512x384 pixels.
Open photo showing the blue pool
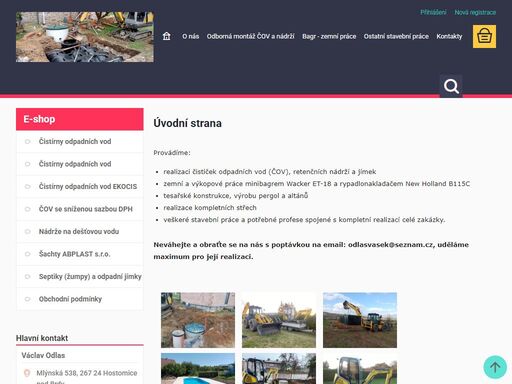[x=198, y=369]
